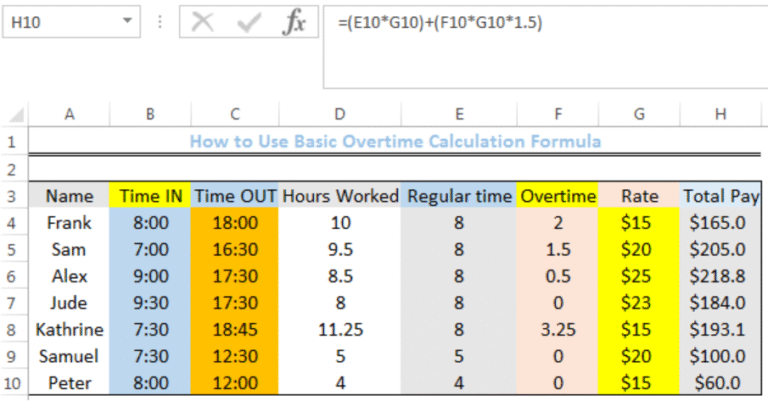
Task: Select Peter's Time OUT cell '12:00'
Action: coord(235,382)
